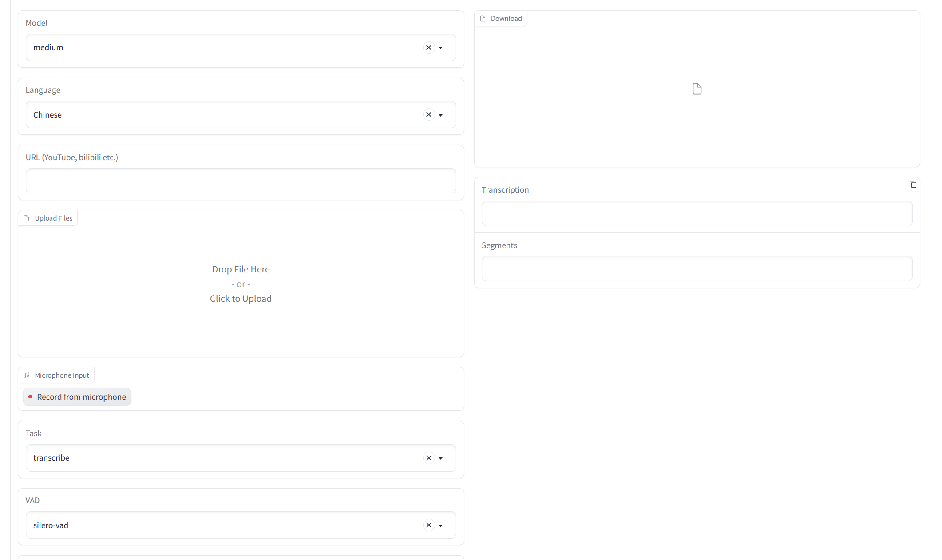Select the Microphone Input label
The height and width of the screenshot is (560, 942).
click(x=62, y=375)
